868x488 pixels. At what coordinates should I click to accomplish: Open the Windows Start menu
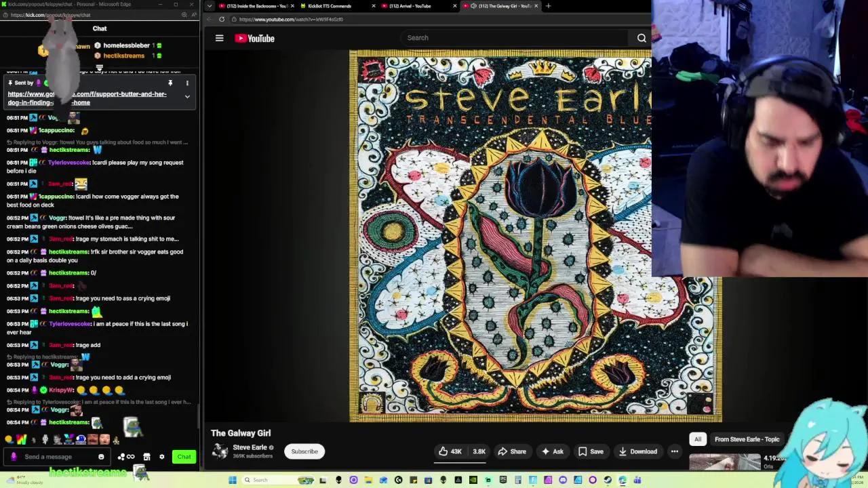tap(233, 481)
